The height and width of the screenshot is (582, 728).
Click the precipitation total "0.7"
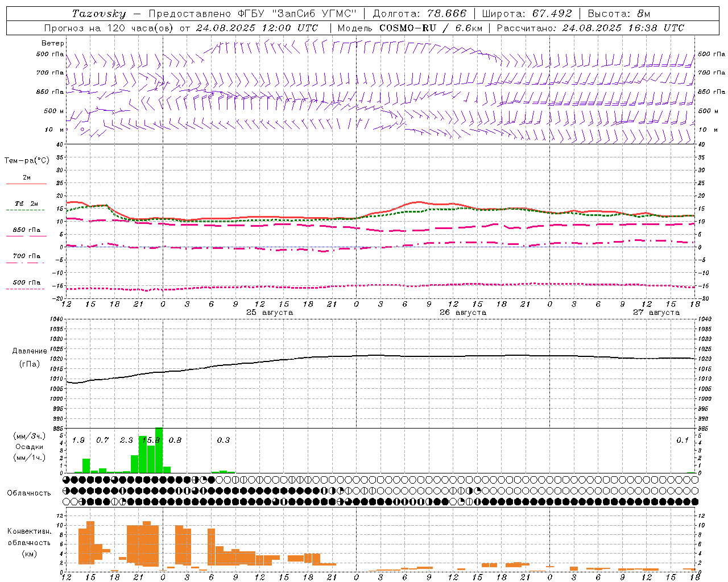(x=102, y=440)
